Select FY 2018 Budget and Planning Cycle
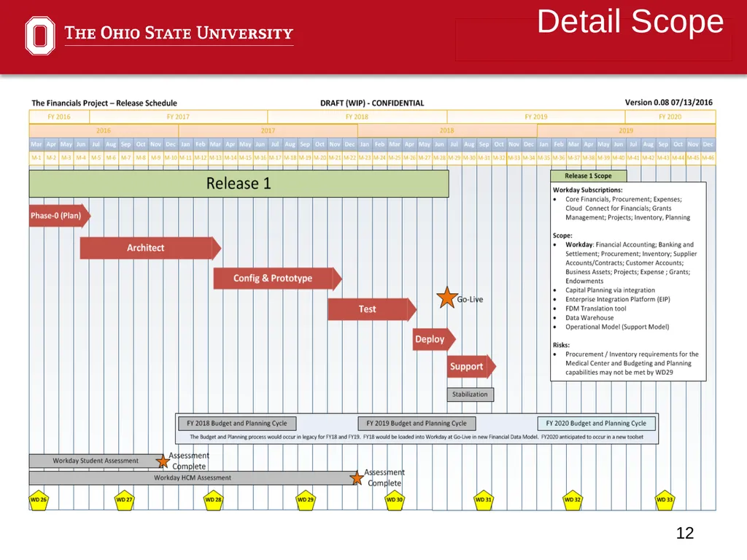The height and width of the screenshot is (560, 747). pyautogui.click(x=237, y=424)
